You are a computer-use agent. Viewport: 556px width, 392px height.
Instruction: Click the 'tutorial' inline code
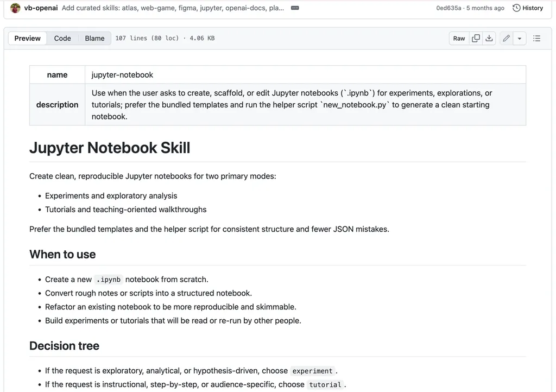[325, 385]
